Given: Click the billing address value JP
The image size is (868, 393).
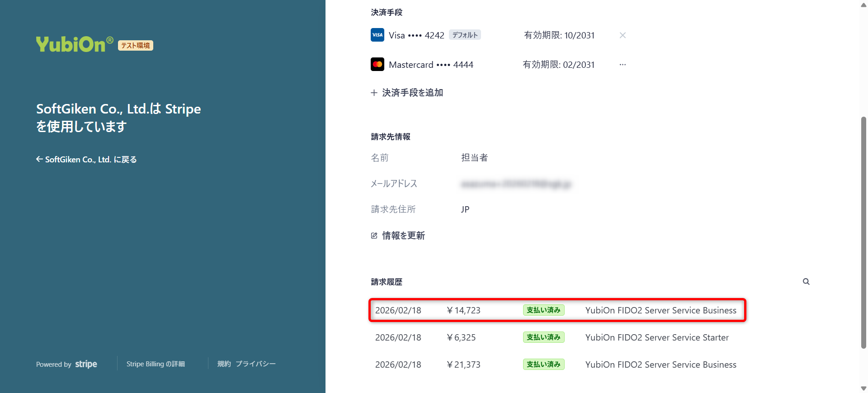Looking at the screenshot, I should click(465, 209).
